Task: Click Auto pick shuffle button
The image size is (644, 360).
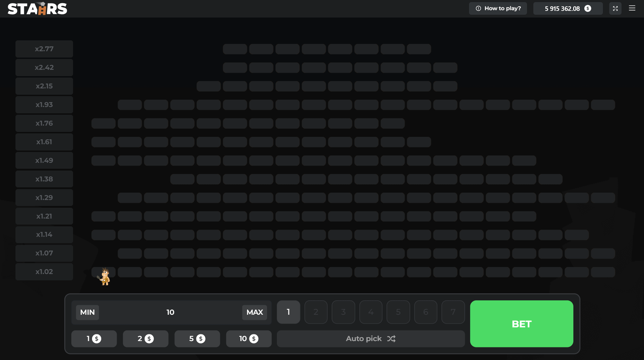Action: pyautogui.click(x=371, y=339)
